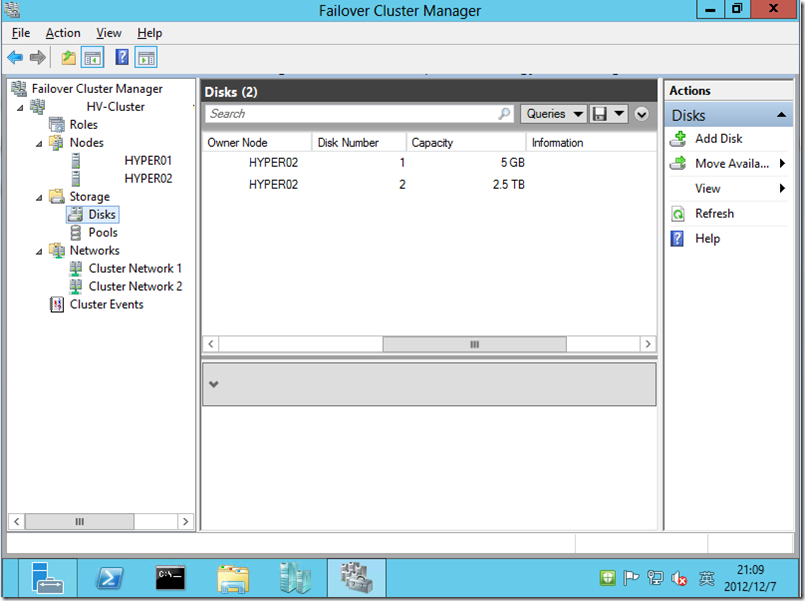Open the Action menu
Screen dimensions: 805x601
pyautogui.click(x=63, y=33)
